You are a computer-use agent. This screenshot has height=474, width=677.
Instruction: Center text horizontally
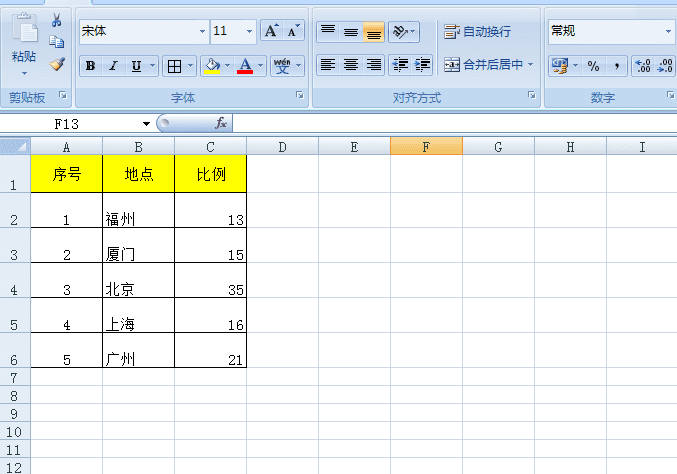[351, 65]
